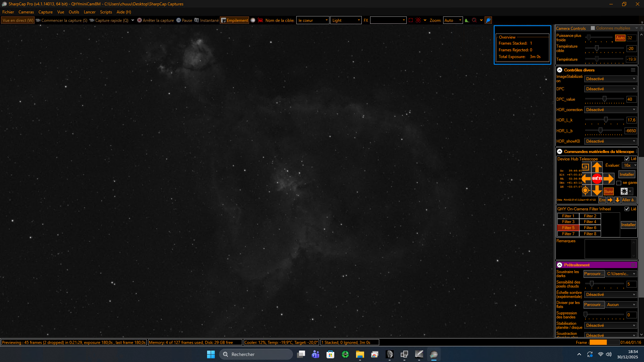This screenshot has height=362, width=644.
Task: Open the Évaluer 16x rate dropdown
Action: coord(629,165)
